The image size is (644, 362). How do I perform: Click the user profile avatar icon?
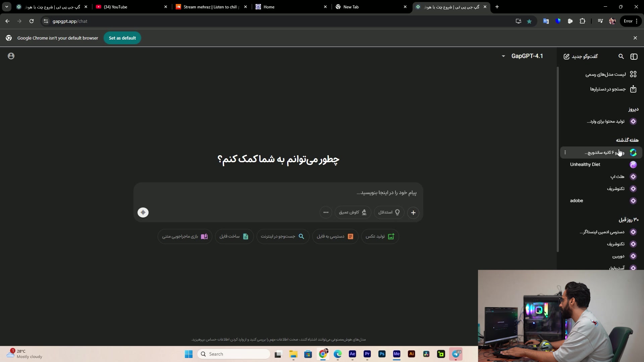coord(11,56)
